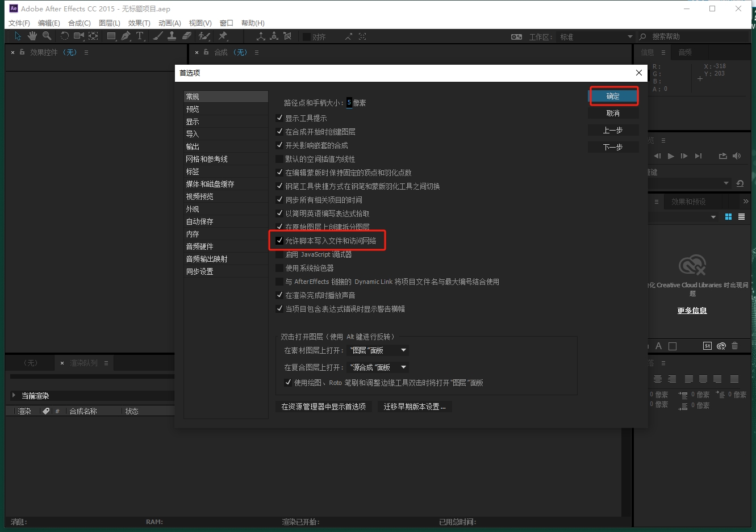Open the 合成(C) menu
The height and width of the screenshot is (532, 756).
(80, 23)
